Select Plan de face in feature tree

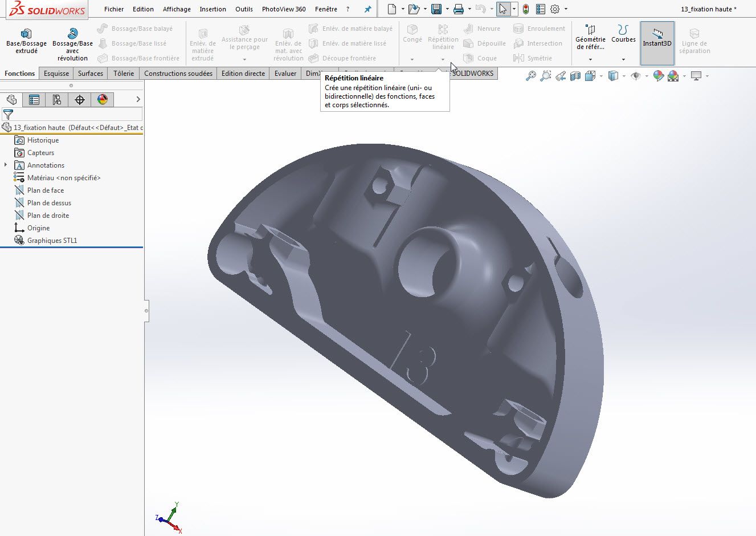[x=46, y=190]
